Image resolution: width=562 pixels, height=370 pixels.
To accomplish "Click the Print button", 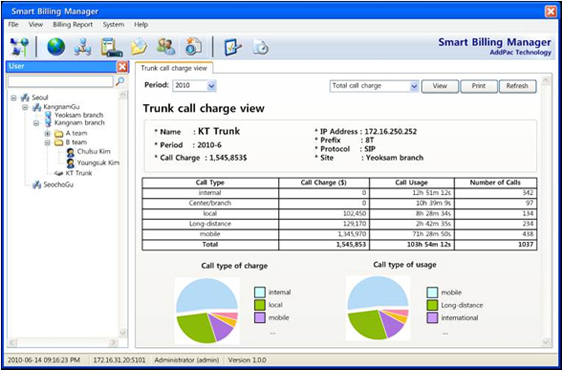I will (x=478, y=86).
